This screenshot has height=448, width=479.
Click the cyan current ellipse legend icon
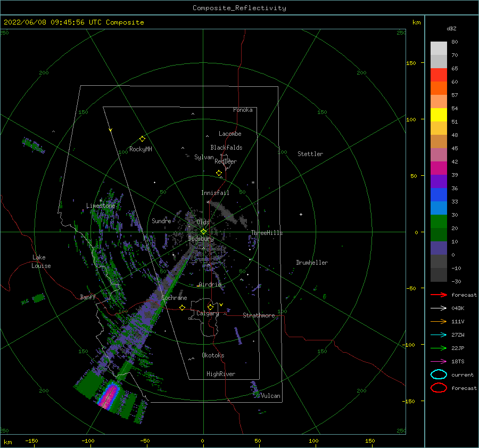coord(439,374)
